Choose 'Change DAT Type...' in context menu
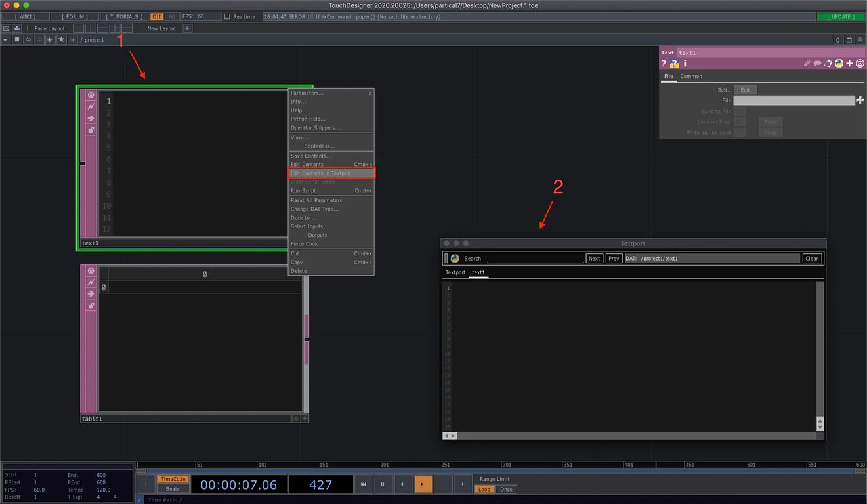867x504 pixels. (331, 209)
